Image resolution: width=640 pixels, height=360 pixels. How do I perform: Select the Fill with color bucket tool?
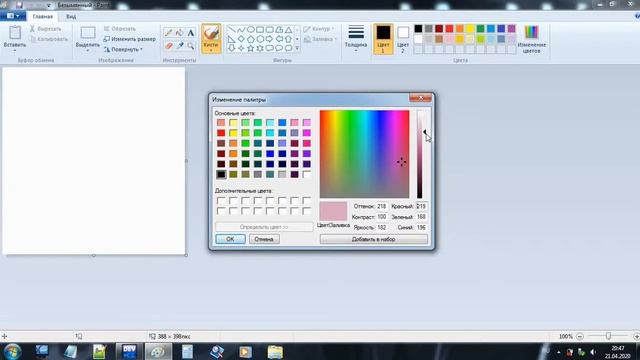pos(180,33)
